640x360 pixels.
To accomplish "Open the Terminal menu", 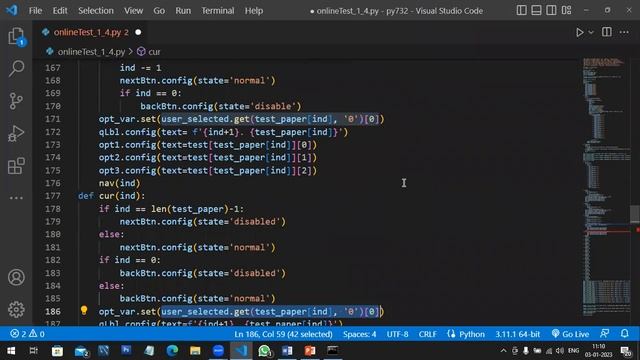I will coord(218,11).
